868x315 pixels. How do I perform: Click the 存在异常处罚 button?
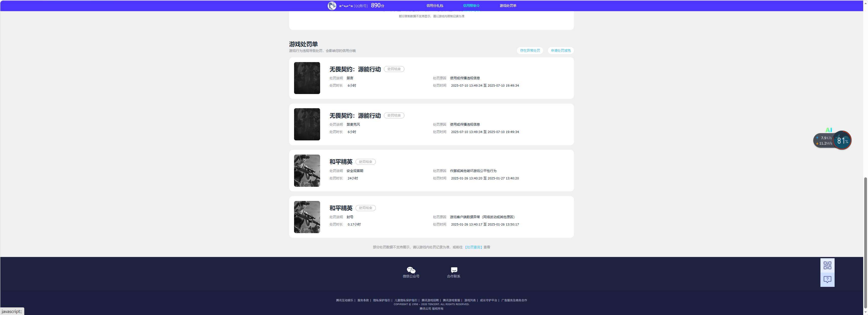(x=530, y=51)
